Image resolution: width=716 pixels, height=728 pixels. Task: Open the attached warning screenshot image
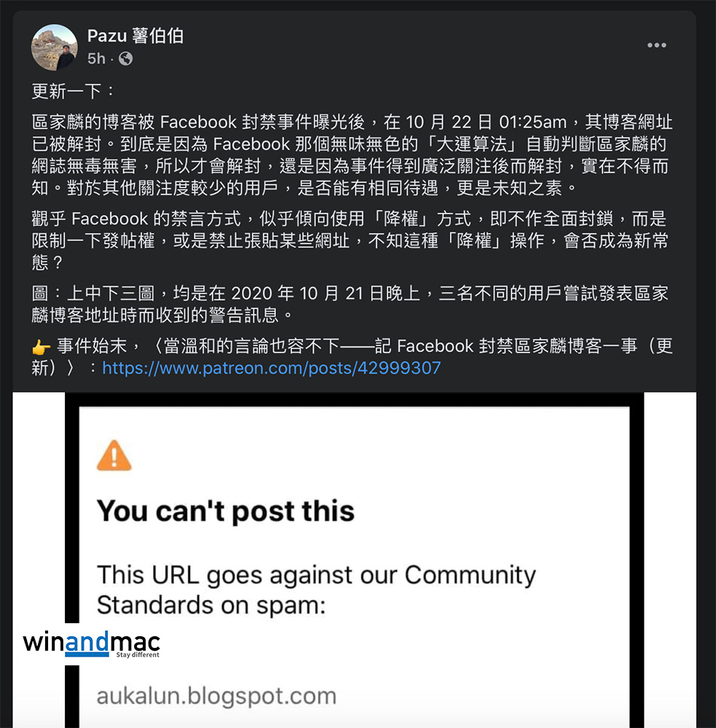354,560
